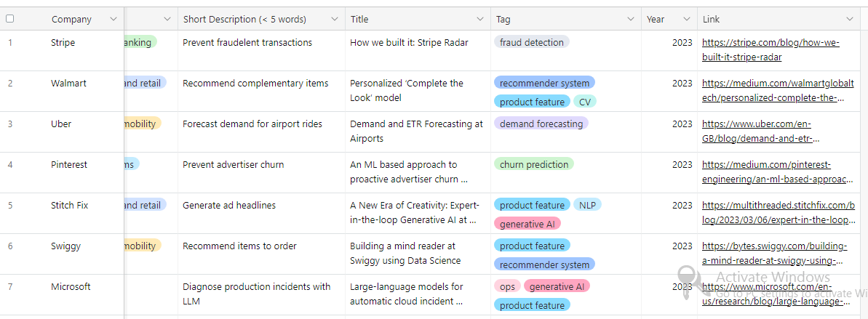Tick the select-all checkbox in the header
The width and height of the screenshot is (868, 319).
(x=10, y=19)
